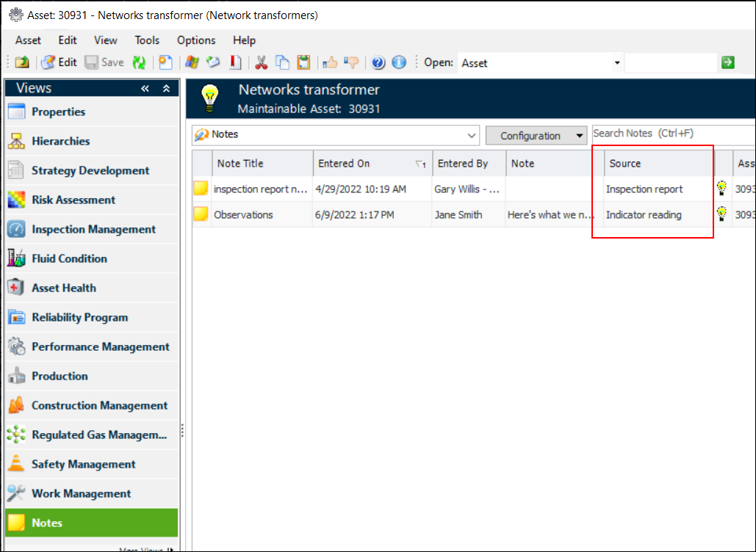
Task: Expand the Configuration dropdown arrow
Action: coord(580,136)
